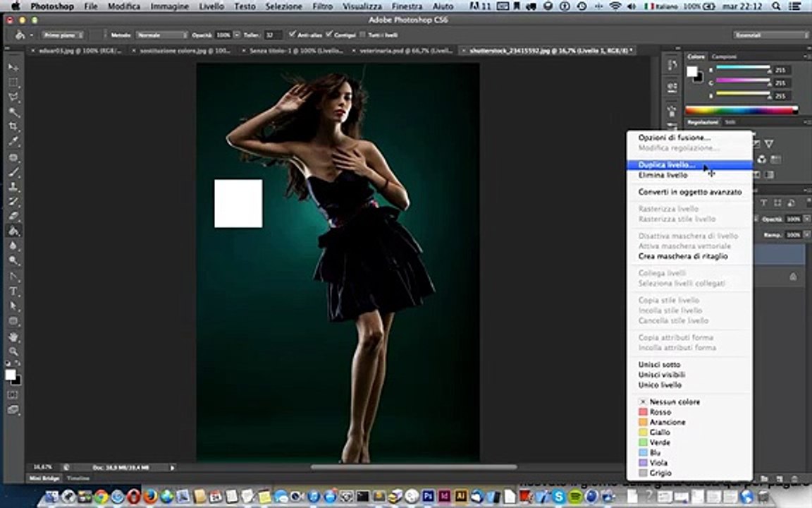Switch to the Mini Bridge tab
Viewport: 812px width, 508px height.
44,478
